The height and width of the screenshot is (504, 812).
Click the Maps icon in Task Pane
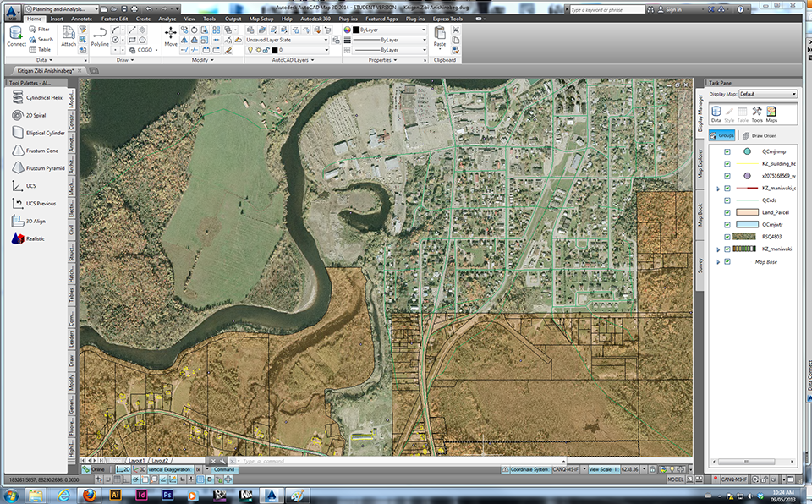771,113
